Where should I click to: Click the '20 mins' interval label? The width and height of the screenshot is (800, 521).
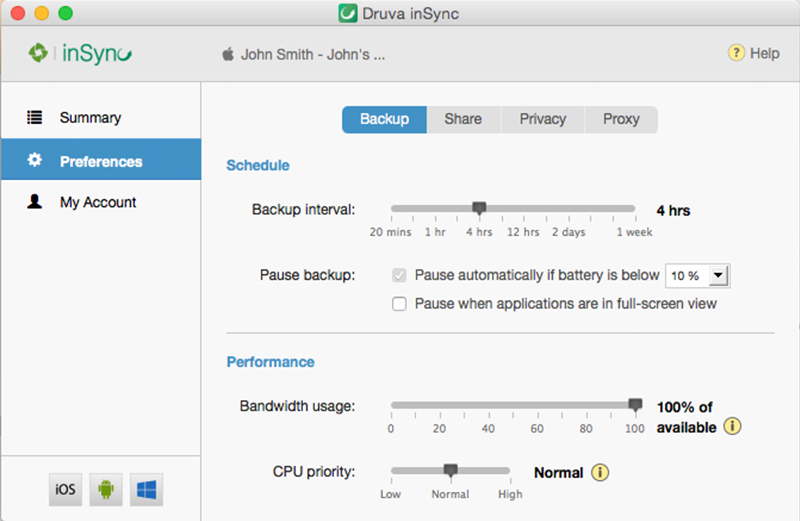coord(390,232)
